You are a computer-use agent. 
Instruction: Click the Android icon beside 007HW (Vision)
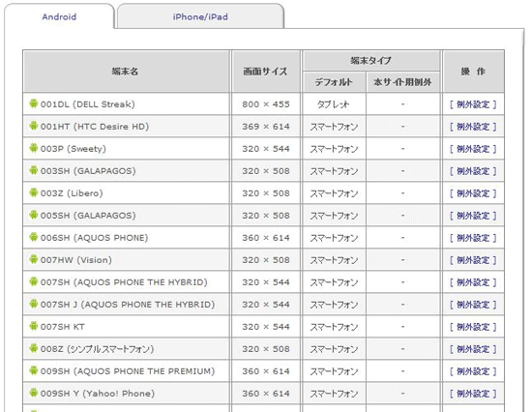pos(33,259)
